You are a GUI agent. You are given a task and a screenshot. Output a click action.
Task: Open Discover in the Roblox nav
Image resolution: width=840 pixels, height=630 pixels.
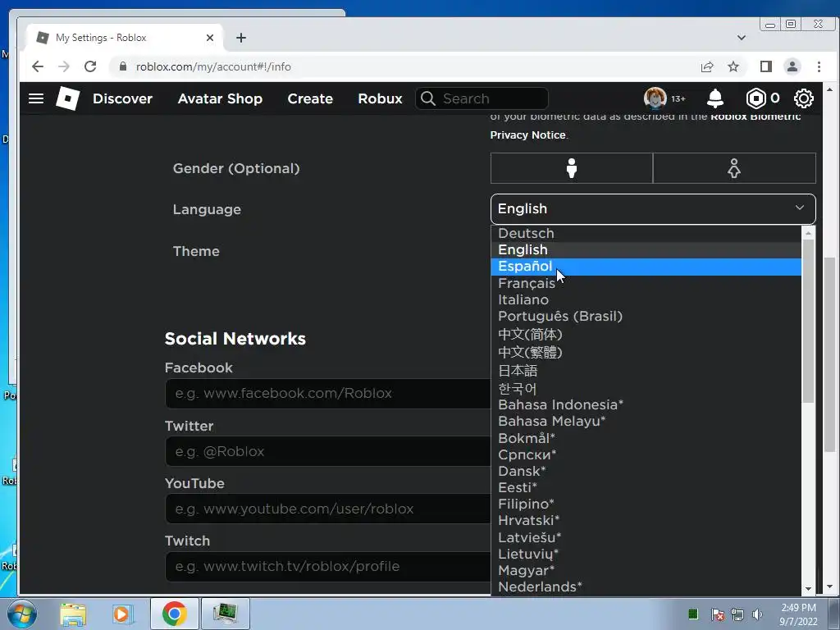[x=123, y=98]
